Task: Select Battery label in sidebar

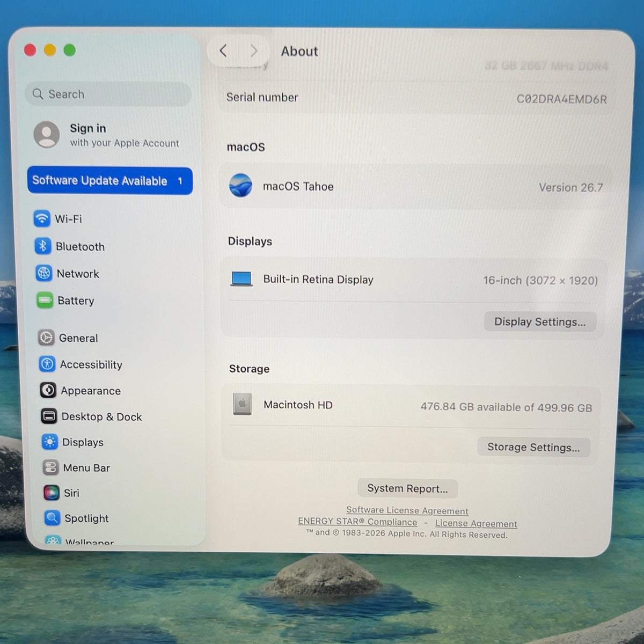Action: [76, 301]
